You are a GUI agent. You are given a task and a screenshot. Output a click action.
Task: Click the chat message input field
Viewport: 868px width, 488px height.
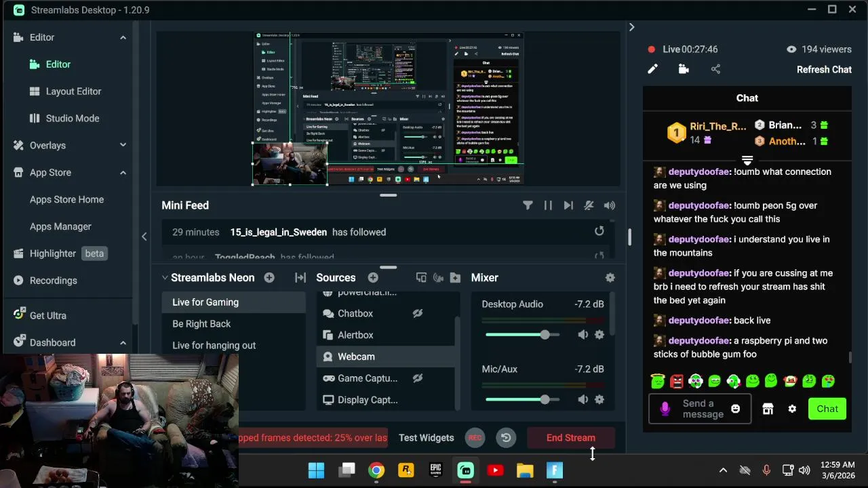point(698,409)
